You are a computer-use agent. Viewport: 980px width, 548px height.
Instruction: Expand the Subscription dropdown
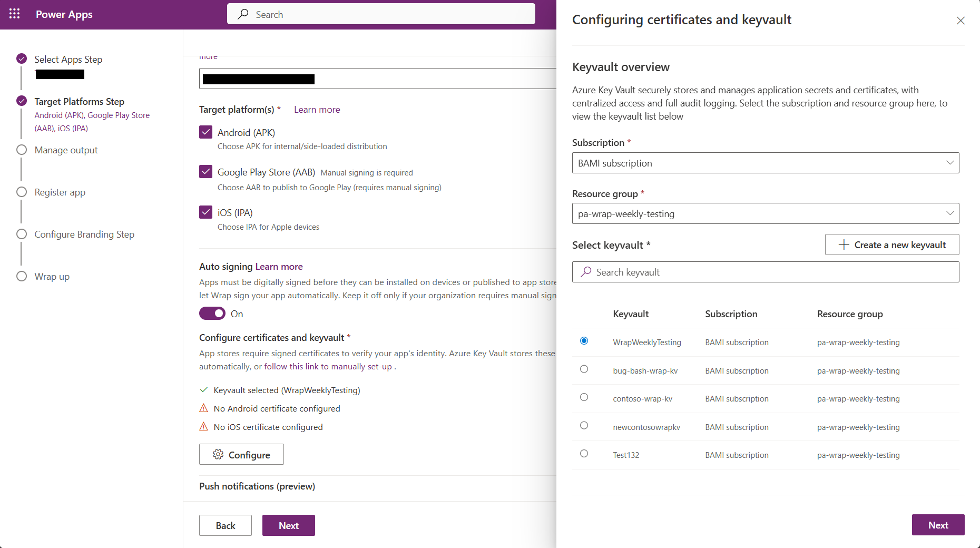[765, 163]
